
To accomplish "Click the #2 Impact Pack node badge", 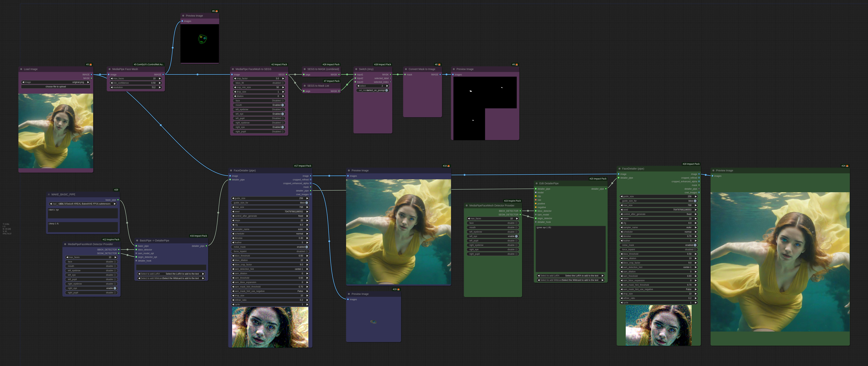I will pyautogui.click(x=279, y=65).
